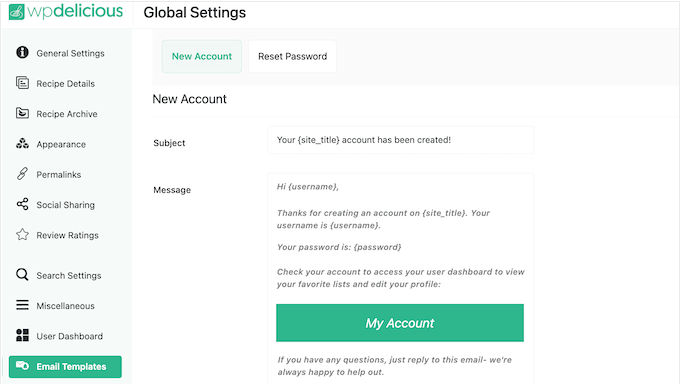Click the Recipe Details document icon
Viewport: 680px width, 384px height.
pyautogui.click(x=22, y=83)
